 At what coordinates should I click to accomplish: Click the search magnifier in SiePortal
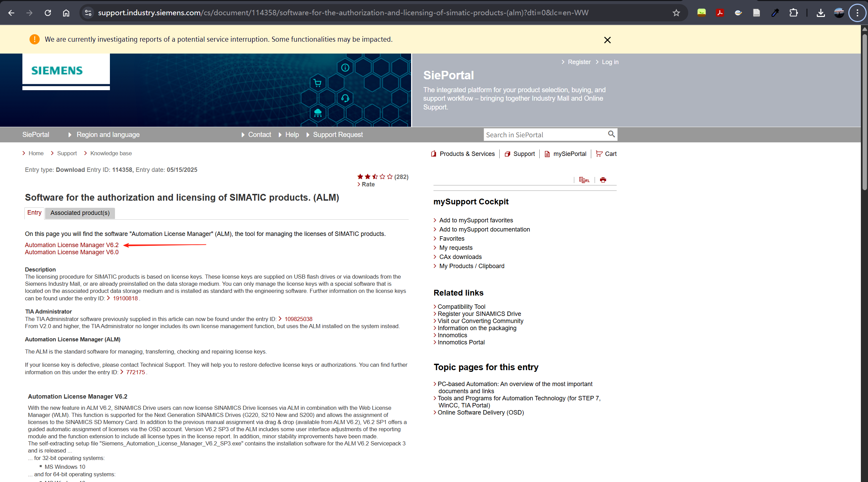611,134
